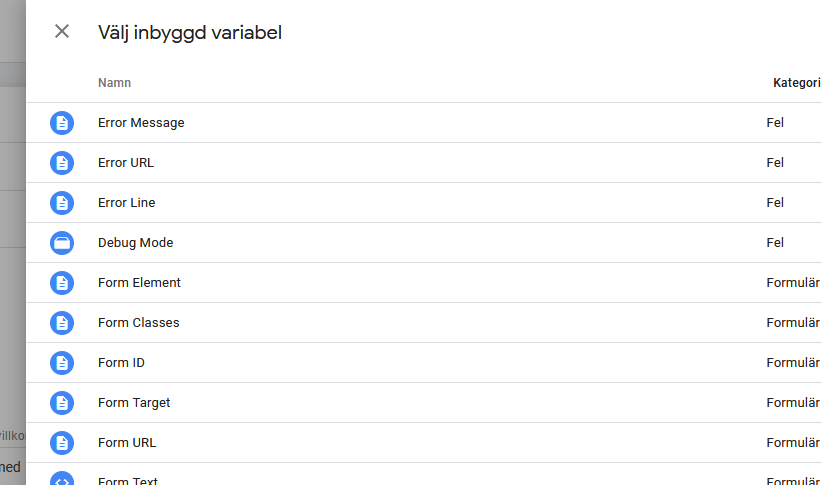The height and width of the screenshot is (485, 822).
Task: Select the Error Message variable name
Action: [x=141, y=123]
